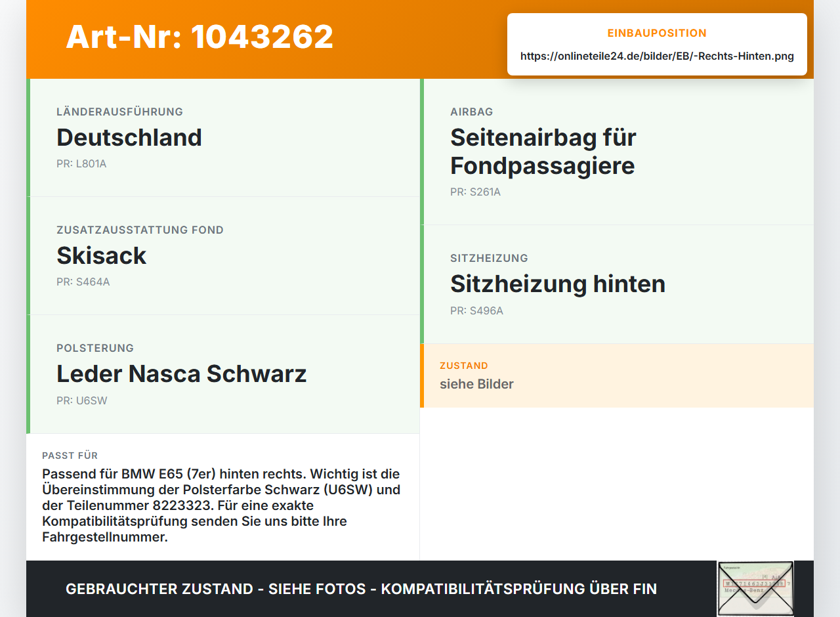Click the EINBAUPOSITION heading
Viewport: 840px width, 617px height.
pyautogui.click(x=657, y=33)
